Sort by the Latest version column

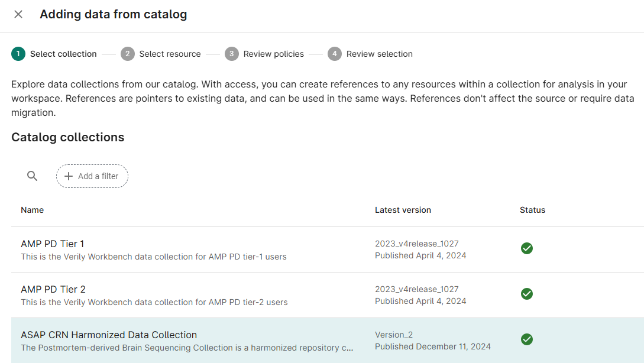tap(403, 210)
